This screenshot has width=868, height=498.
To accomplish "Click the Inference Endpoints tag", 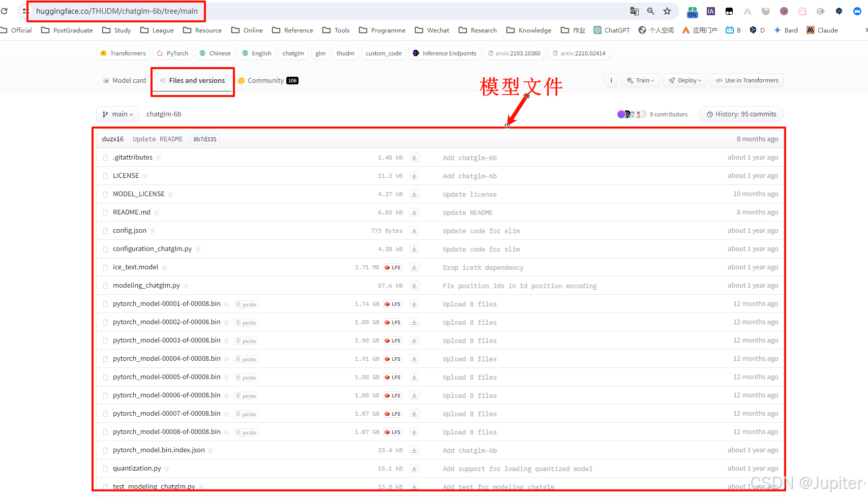I will (x=444, y=53).
